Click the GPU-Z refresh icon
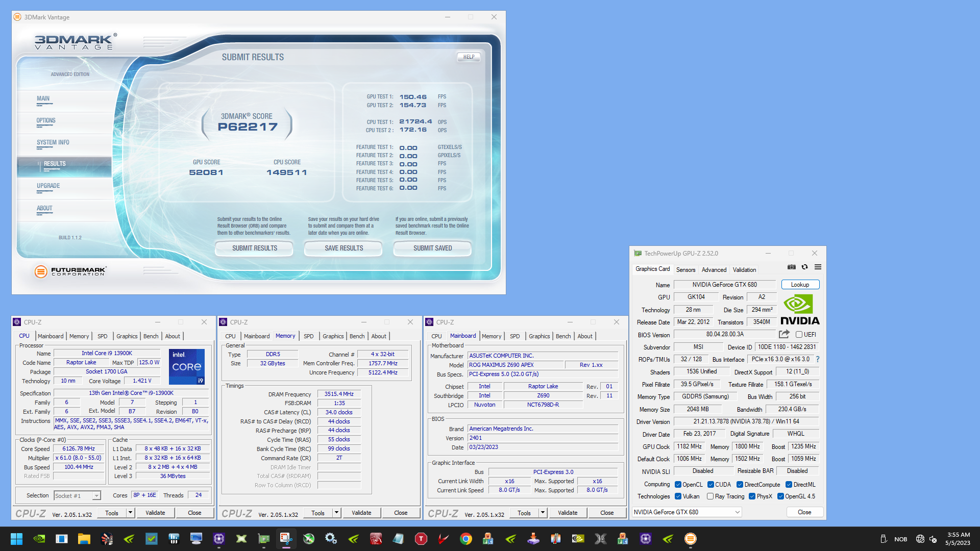 (804, 267)
